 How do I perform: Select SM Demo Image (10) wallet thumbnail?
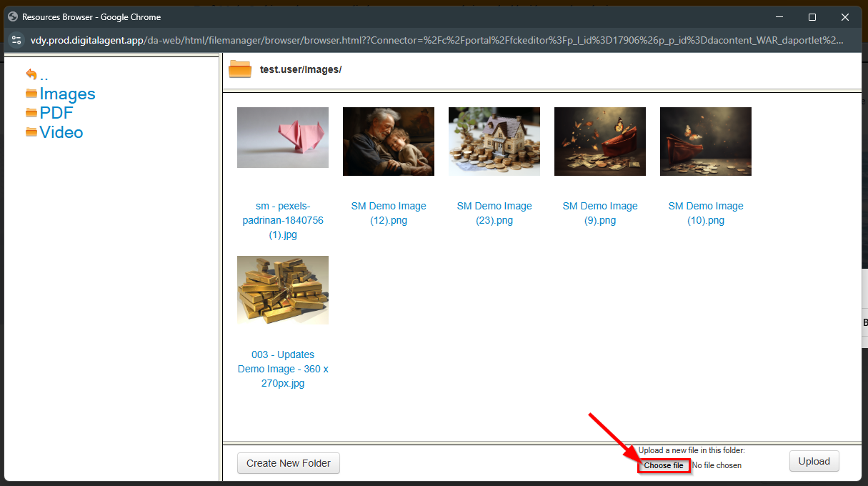tap(706, 142)
